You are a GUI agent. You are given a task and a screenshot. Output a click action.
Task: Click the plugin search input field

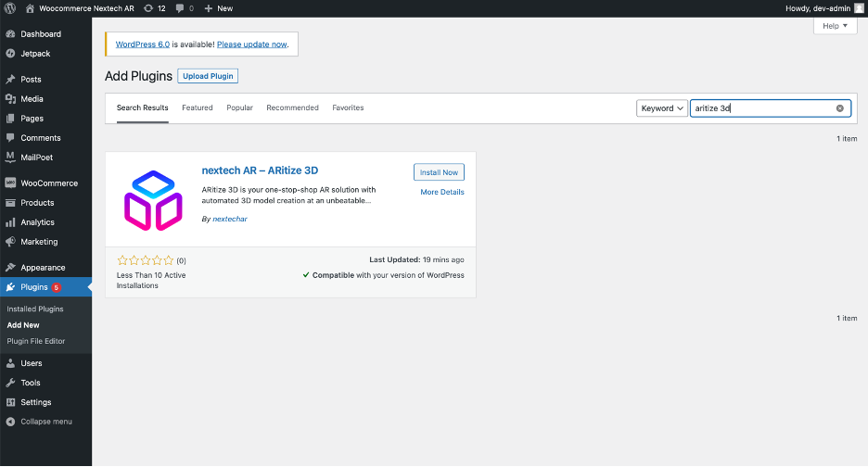click(x=770, y=108)
